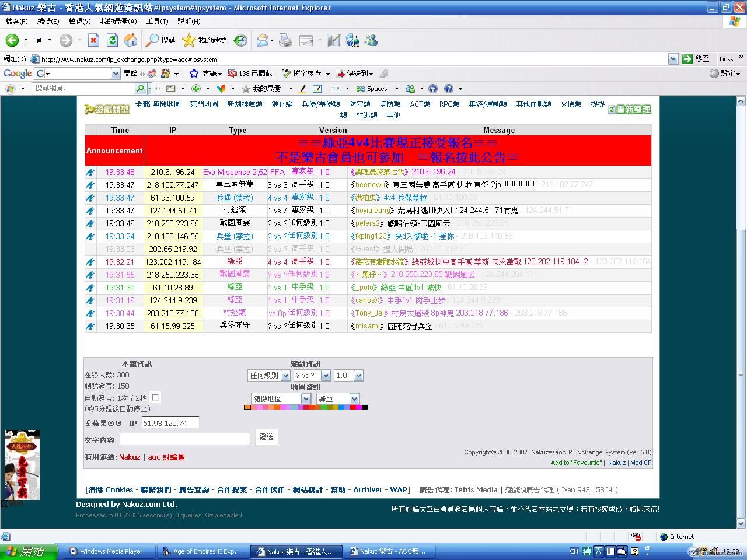The image size is (747, 560).
Task: Click the aoc 討論區 link
Action: coord(166,457)
